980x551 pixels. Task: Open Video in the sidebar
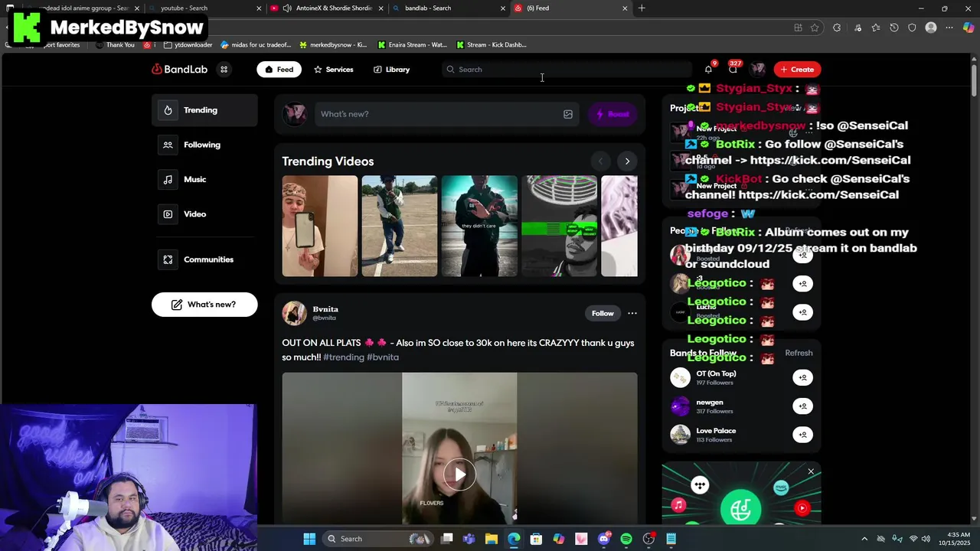[204, 214]
